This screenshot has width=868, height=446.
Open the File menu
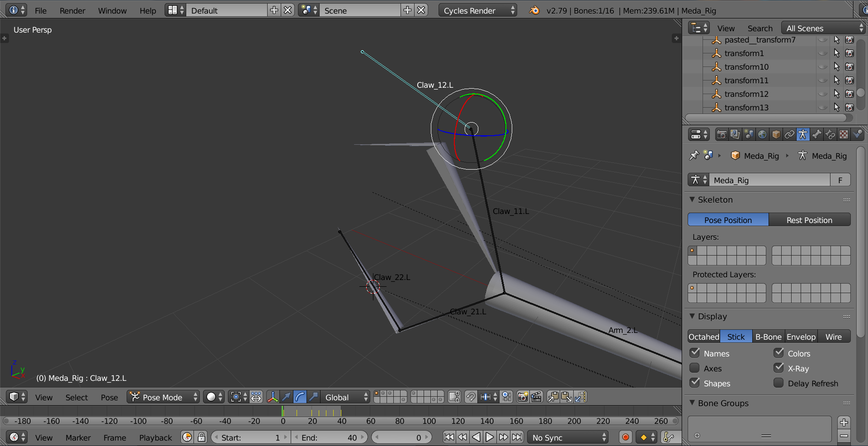click(x=41, y=10)
